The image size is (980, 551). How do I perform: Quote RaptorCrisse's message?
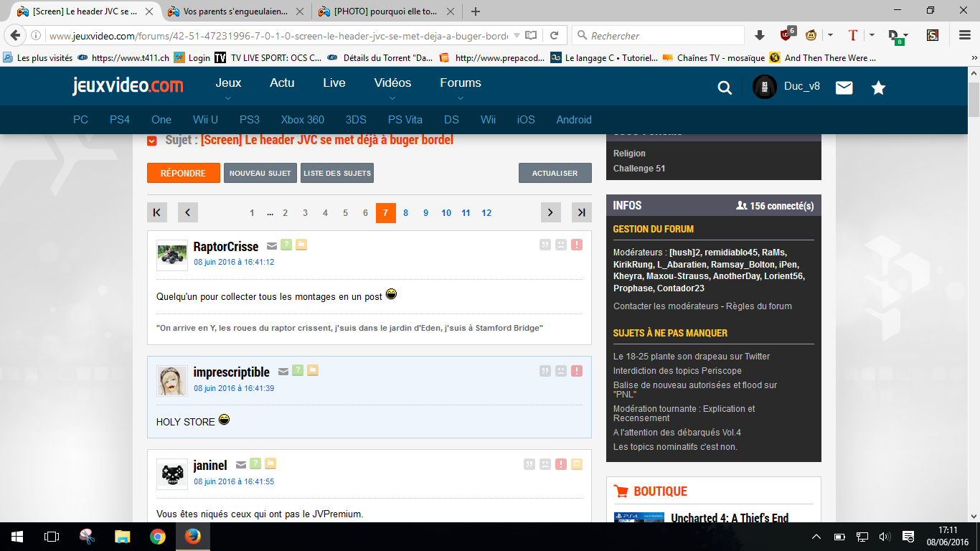545,245
